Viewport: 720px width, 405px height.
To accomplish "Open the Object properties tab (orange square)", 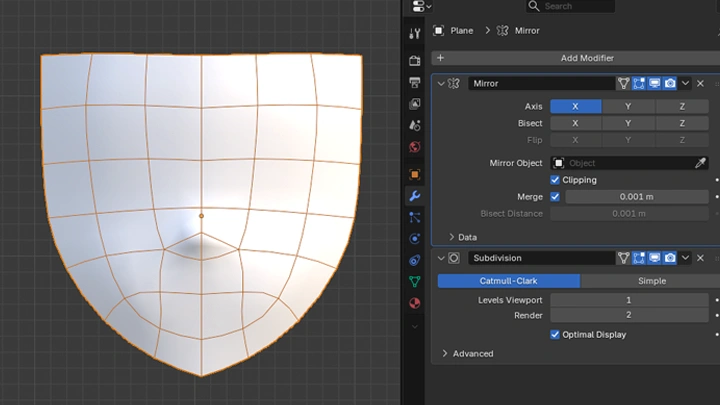I will 415,174.
